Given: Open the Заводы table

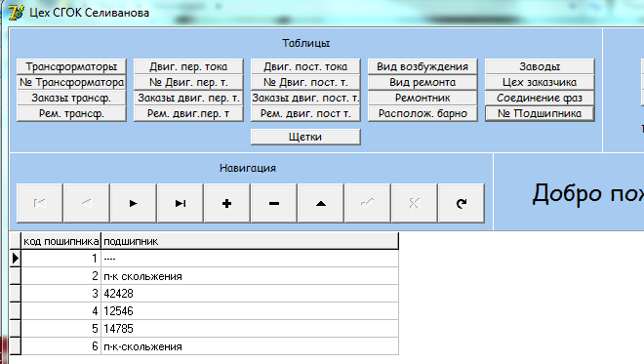Looking at the screenshot, I should click(540, 66).
